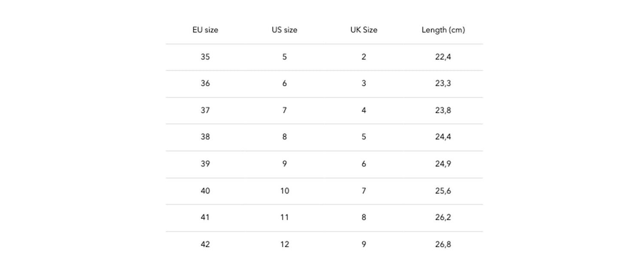Click length value 24,9
The image size is (644, 279).
coord(443,164)
